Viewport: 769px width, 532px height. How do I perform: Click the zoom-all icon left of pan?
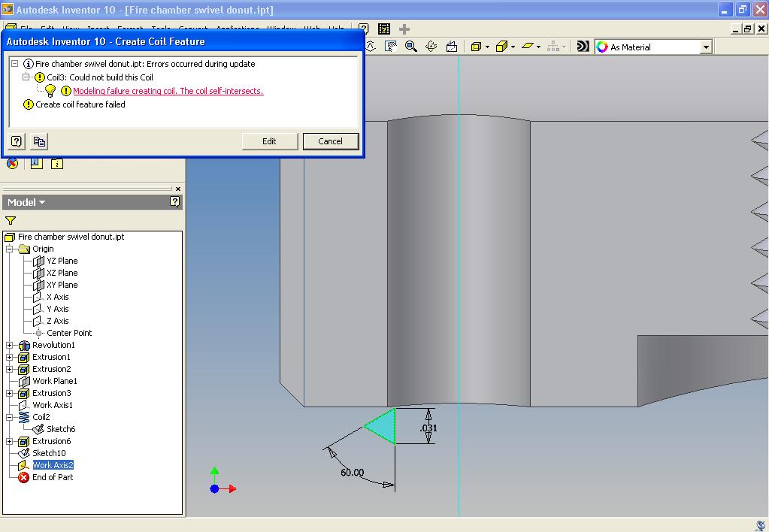click(x=371, y=47)
